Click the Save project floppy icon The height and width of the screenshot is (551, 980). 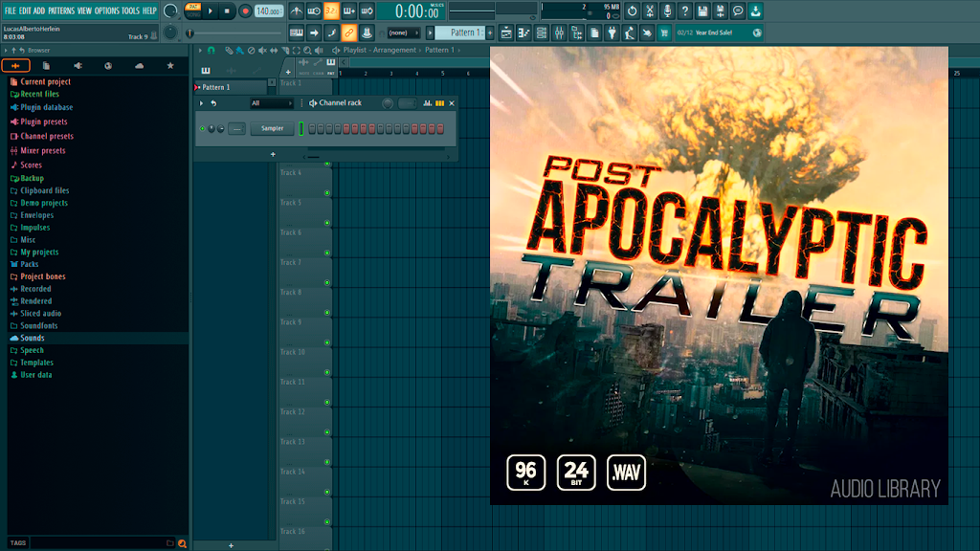point(702,11)
